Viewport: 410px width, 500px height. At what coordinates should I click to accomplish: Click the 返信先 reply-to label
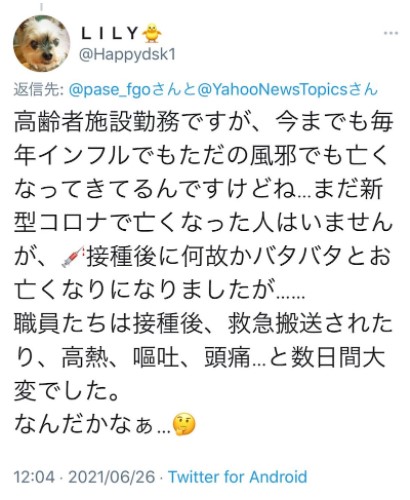(x=39, y=90)
